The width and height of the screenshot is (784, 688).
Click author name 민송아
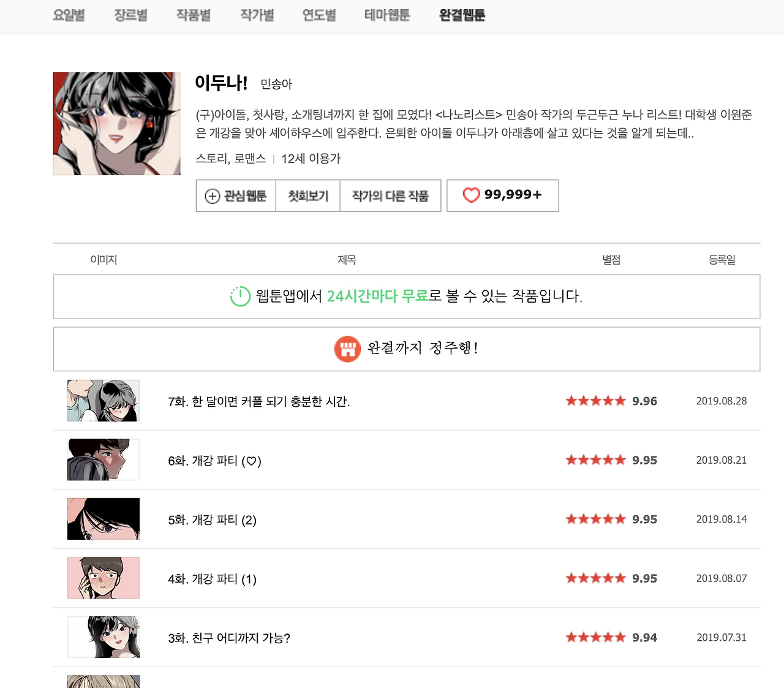(x=276, y=84)
